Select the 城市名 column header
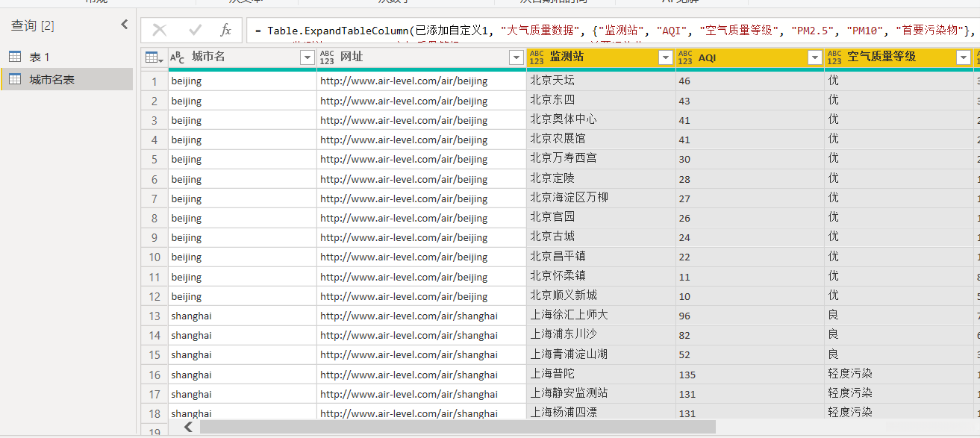Screen dimensions: 980x438 click(243, 57)
